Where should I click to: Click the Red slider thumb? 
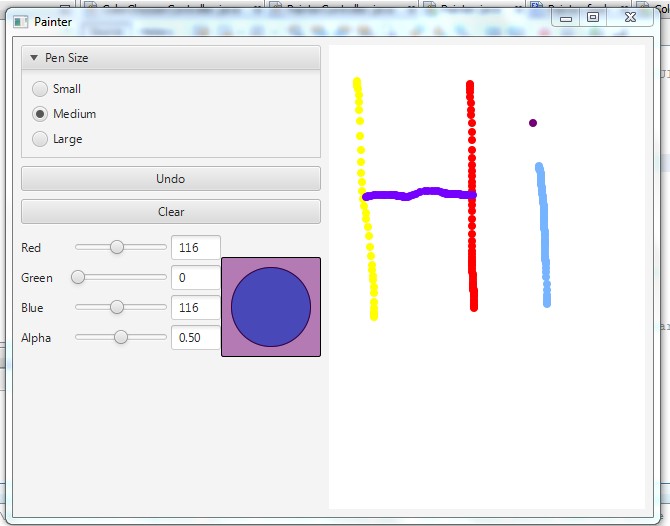coord(117,247)
